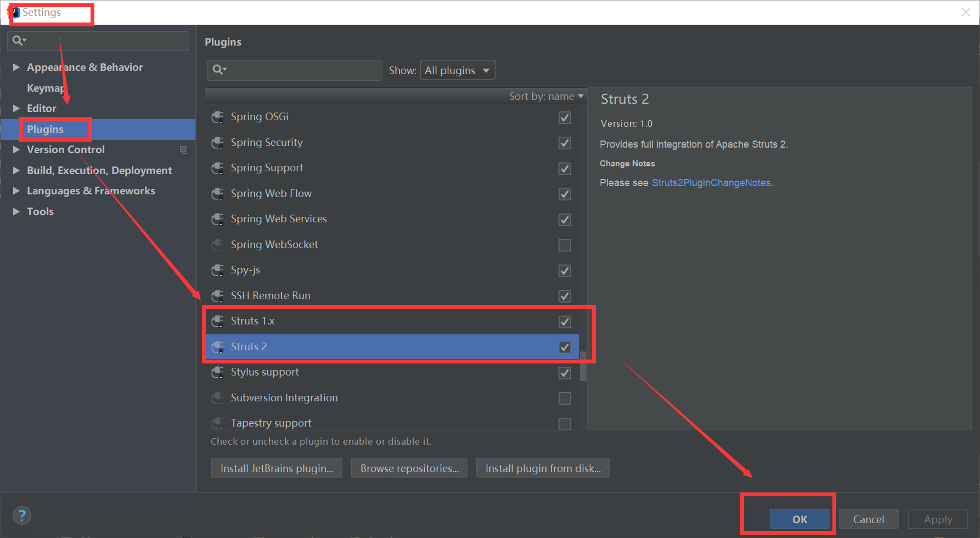Click Browse repositories button
Viewport: 980px width, 538px height.
409,468
